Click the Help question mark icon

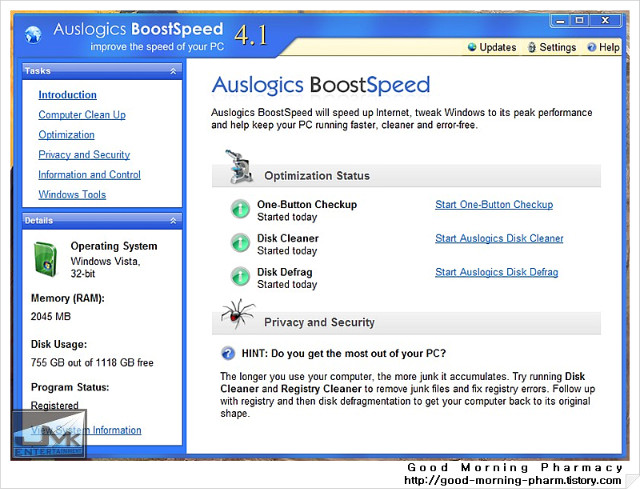coord(591,47)
